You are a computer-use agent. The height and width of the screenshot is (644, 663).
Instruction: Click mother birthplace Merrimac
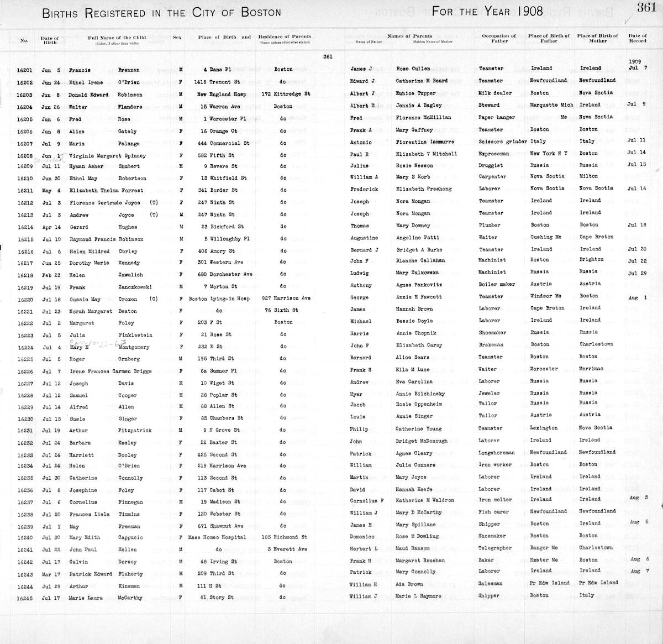(x=592, y=369)
